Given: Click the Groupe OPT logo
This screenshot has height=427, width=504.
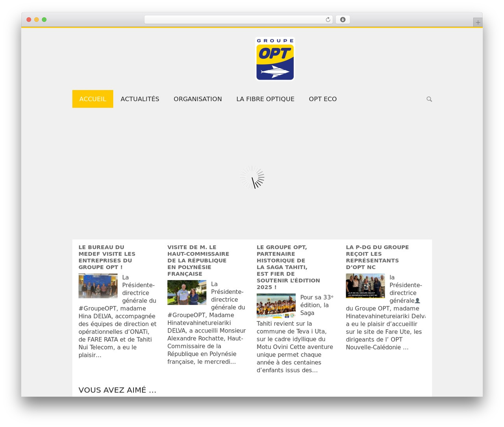Looking at the screenshot, I should (275, 59).
